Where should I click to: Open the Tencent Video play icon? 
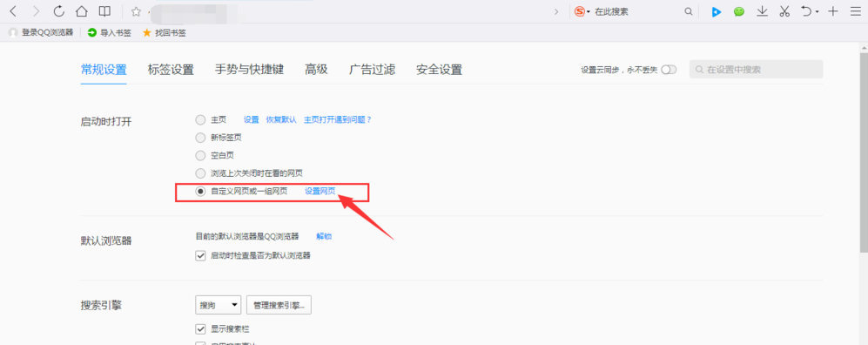coord(717,11)
